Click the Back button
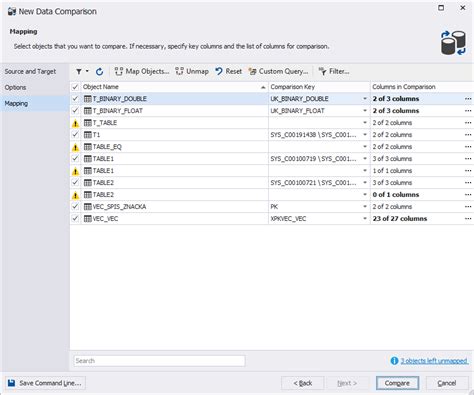Viewport: 474px width, 395px height. tap(303, 383)
